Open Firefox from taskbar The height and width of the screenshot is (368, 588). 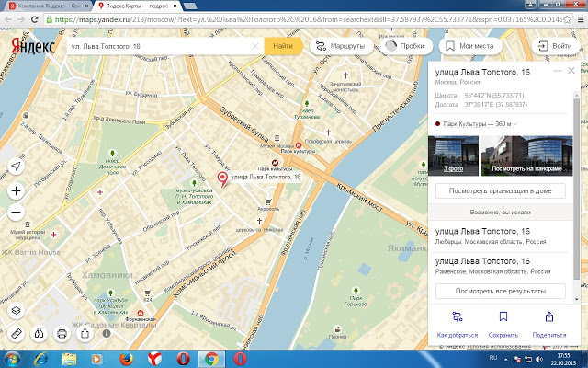(x=127, y=359)
